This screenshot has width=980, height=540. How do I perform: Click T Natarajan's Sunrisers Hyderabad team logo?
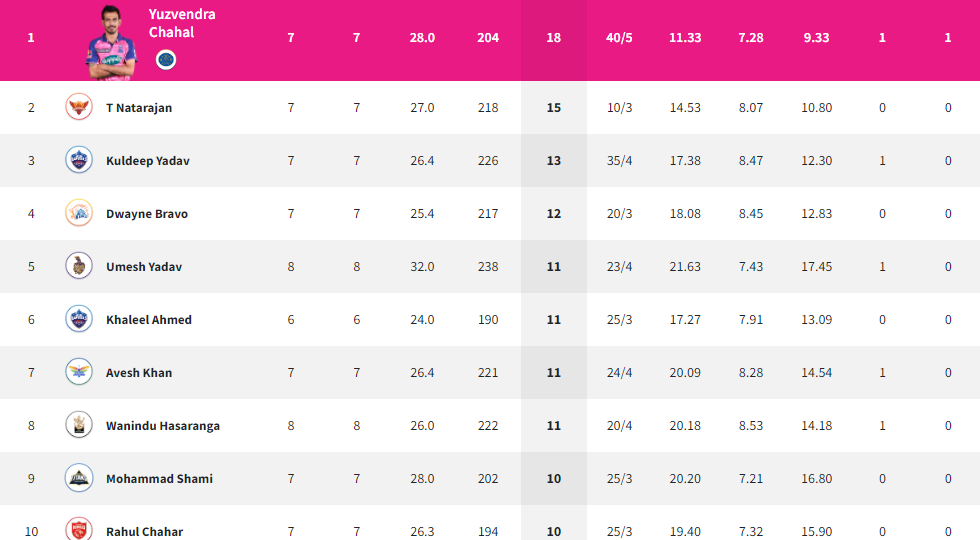pos(79,107)
